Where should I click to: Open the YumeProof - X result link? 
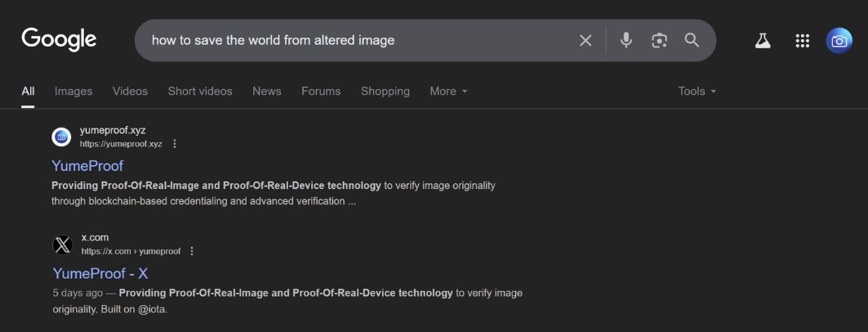click(100, 273)
